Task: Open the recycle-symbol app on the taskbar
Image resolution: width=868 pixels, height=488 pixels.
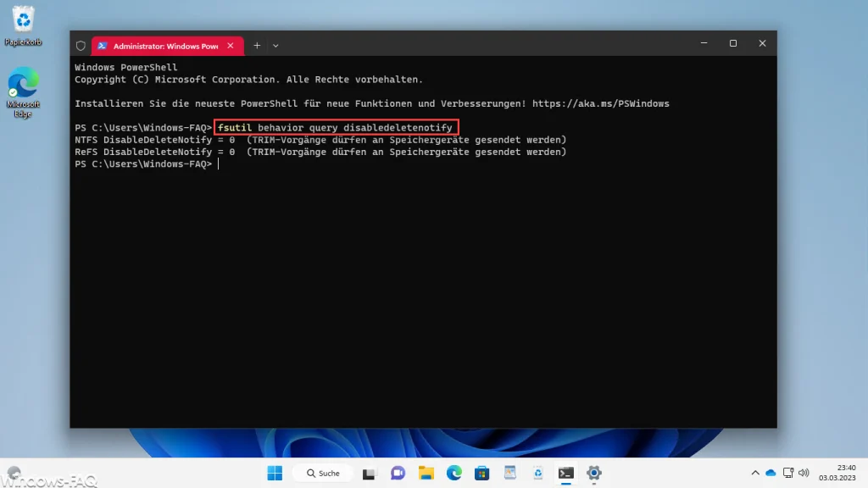Action: (538, 473)
